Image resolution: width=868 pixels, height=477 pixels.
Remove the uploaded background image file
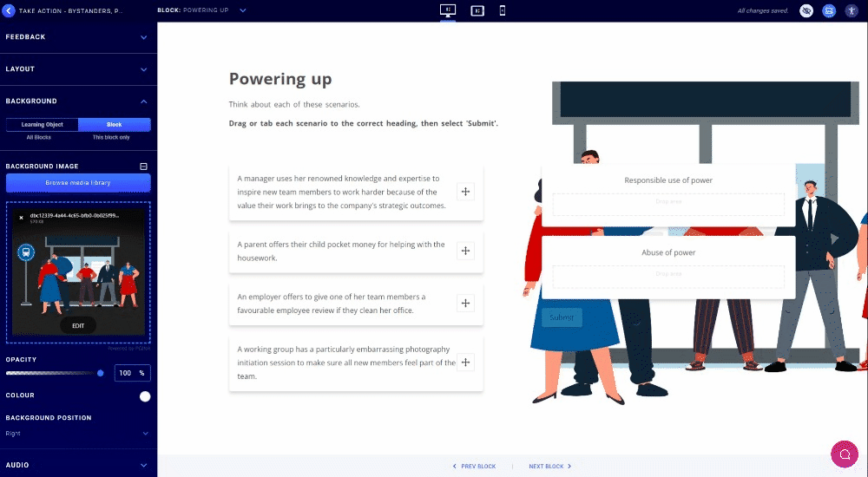click(22, 218)
